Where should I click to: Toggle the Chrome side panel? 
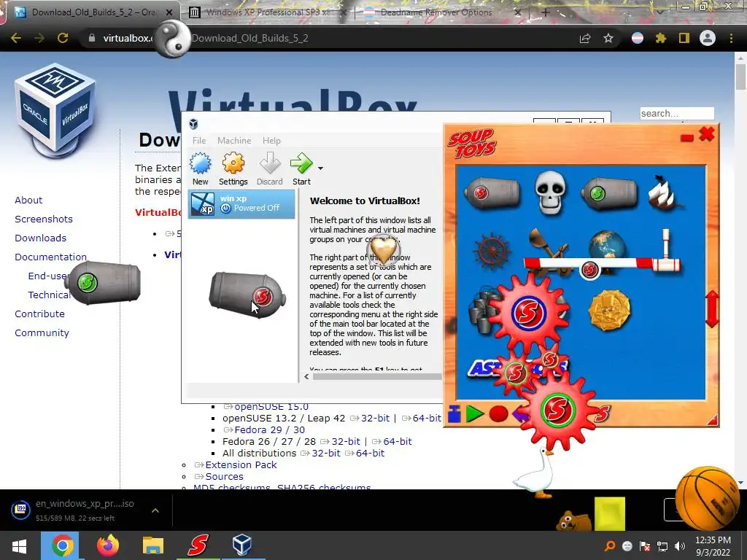(x=684, y=38)
